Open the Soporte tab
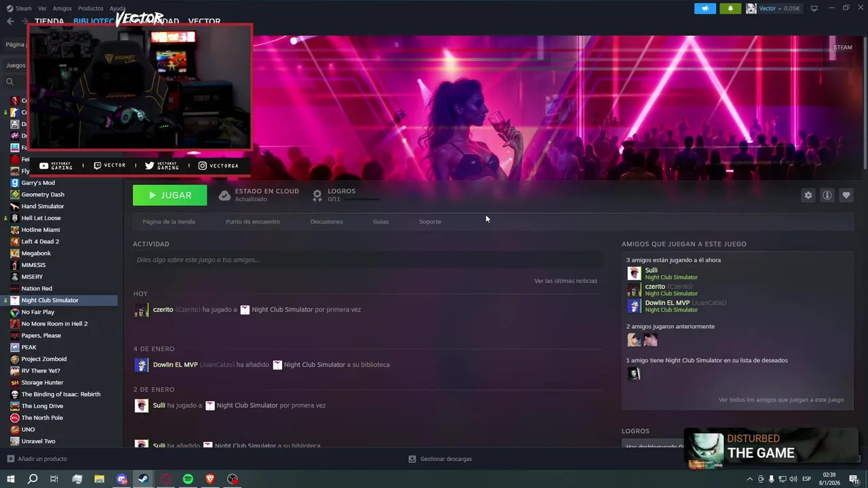 click(x=430, y=222)
